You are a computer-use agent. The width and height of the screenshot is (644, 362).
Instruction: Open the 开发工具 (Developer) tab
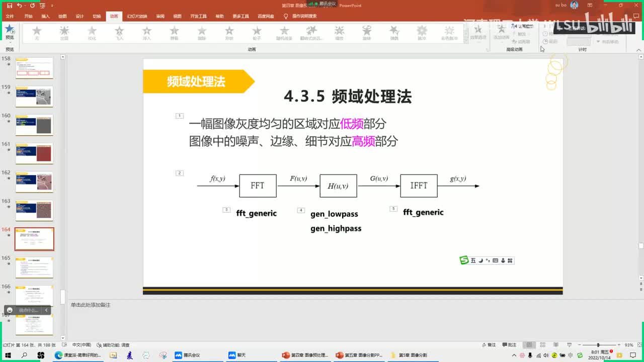(198, 16)
